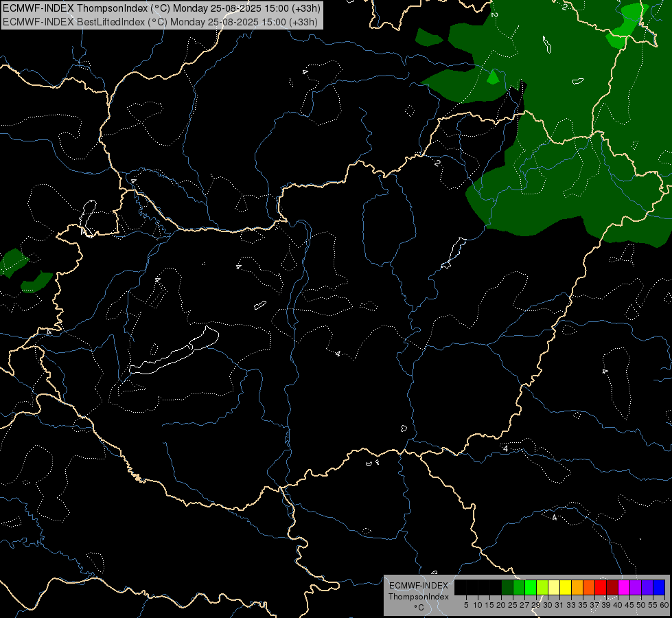The image size is (672, 618).
Task: Pick the pale yellow 30–31 legend swatch
Action: click(554, 587)
